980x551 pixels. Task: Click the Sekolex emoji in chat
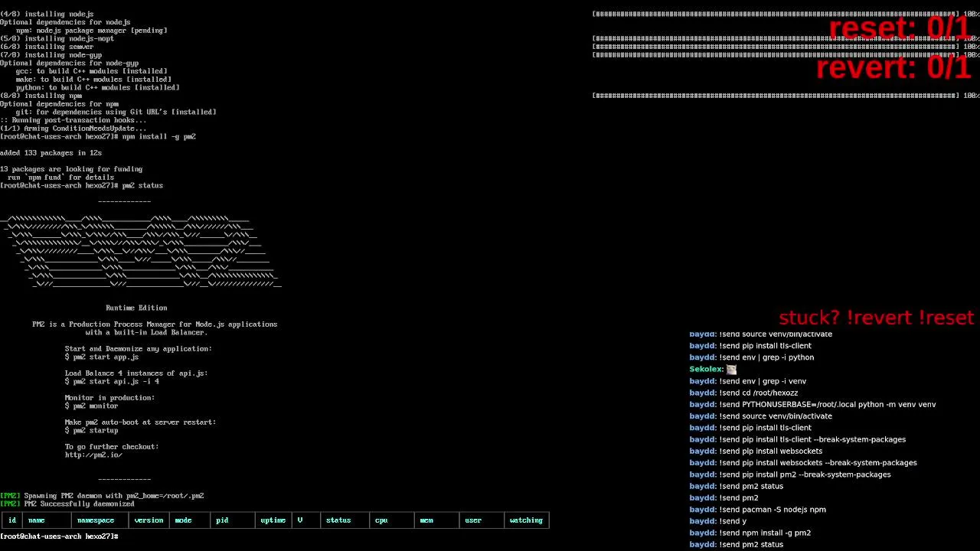click(731, 370)
